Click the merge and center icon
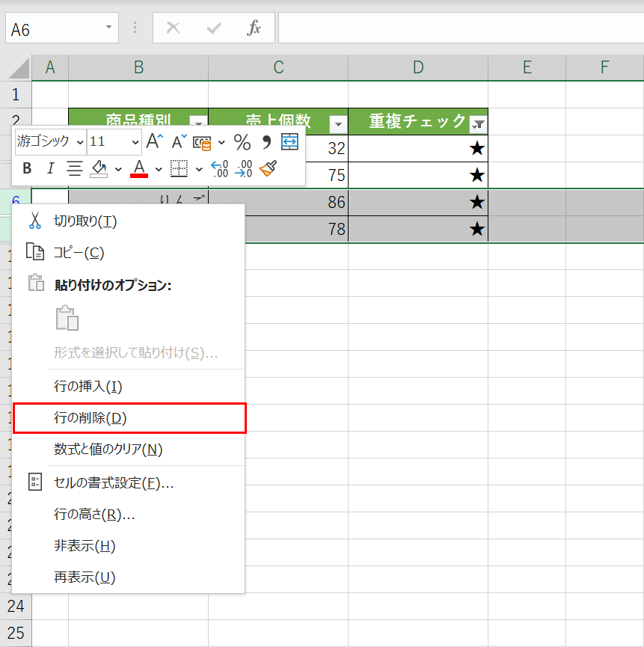Image resolution: width=644 pixels, height=647 pixels. pyautogui.click(x=289, y=141)
